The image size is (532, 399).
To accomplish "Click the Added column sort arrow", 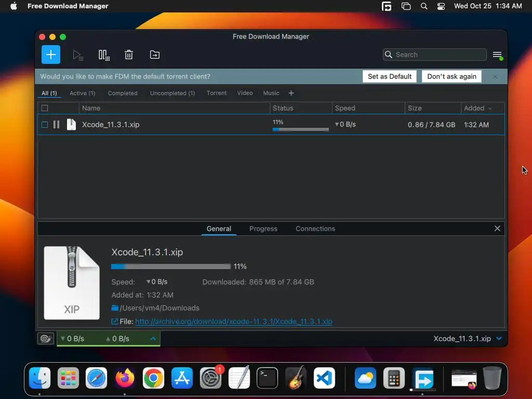I will 490,109.
